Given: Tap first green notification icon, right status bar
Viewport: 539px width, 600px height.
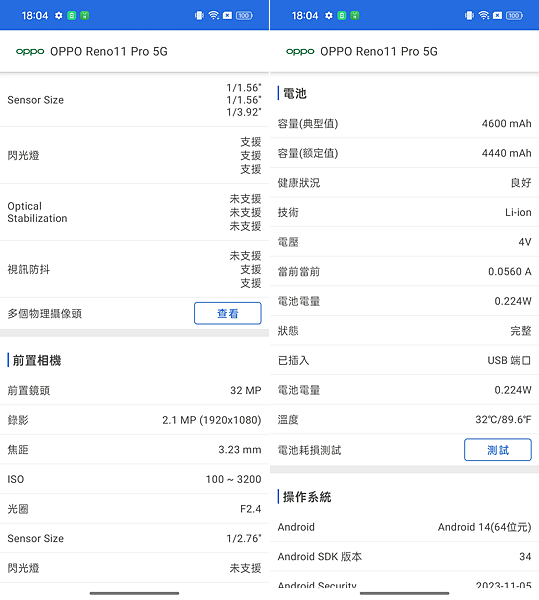Looking at the screenshot, I should [342, 16].
